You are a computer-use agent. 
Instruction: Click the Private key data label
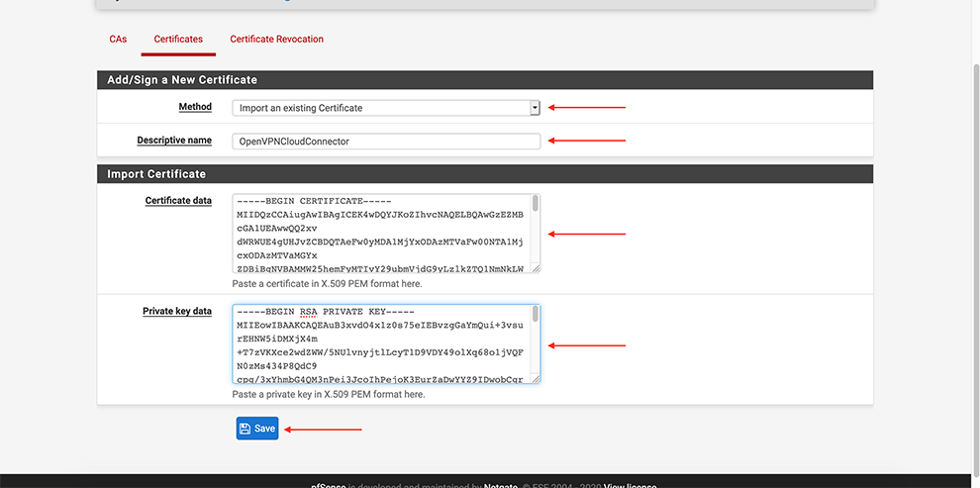click(177, 311)
